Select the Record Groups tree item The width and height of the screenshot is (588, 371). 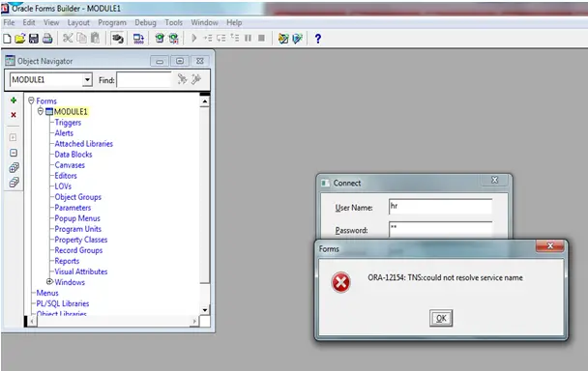tap(78, 250)
